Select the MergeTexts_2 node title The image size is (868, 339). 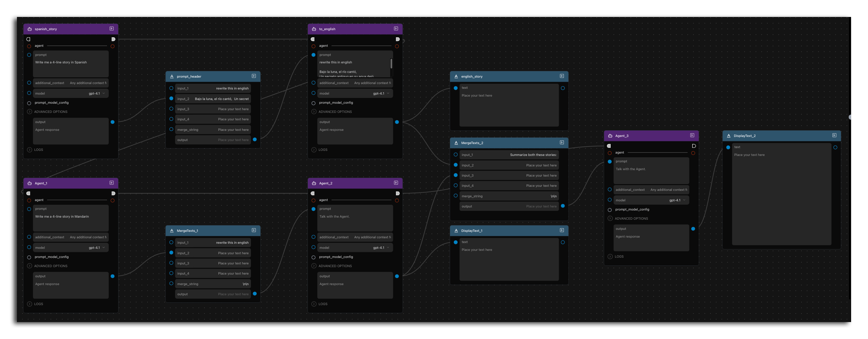(472, 143)
